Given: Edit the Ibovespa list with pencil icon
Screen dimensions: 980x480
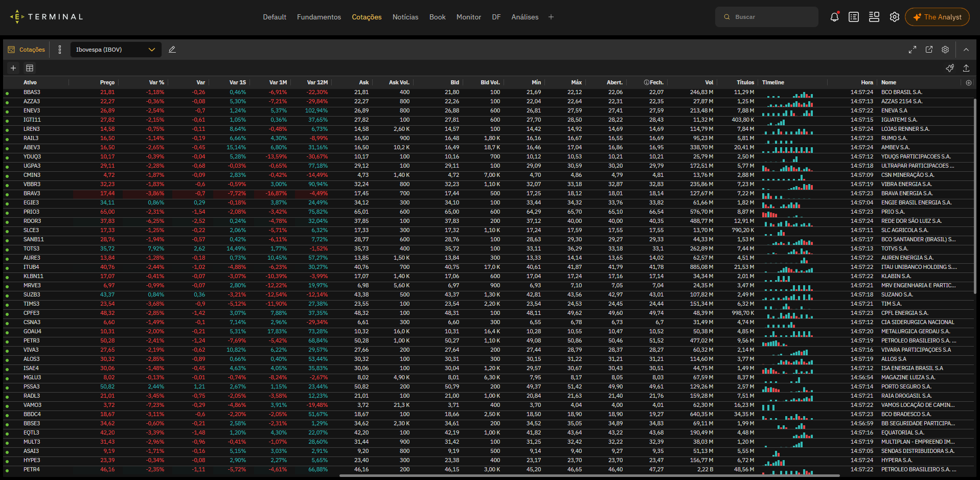Looking at the screenshot, I should [172, 50].
